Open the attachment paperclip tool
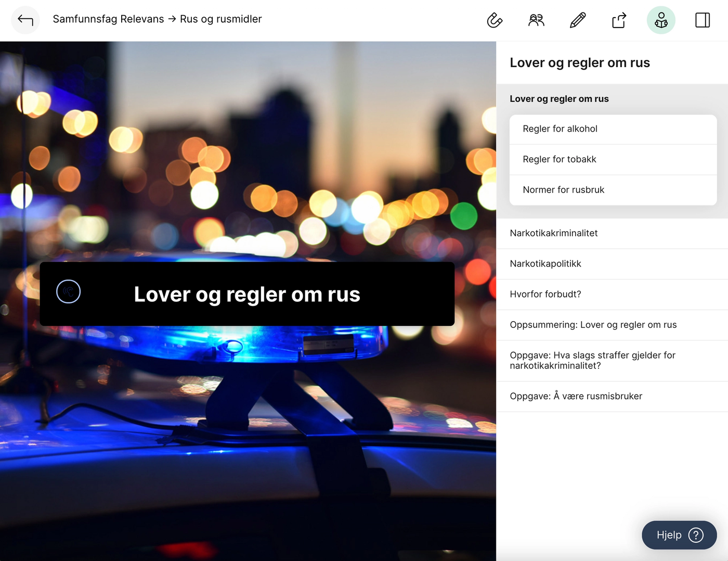Viewport: 728px width, 561px height. pyautogui.click(x=495, y=20)
